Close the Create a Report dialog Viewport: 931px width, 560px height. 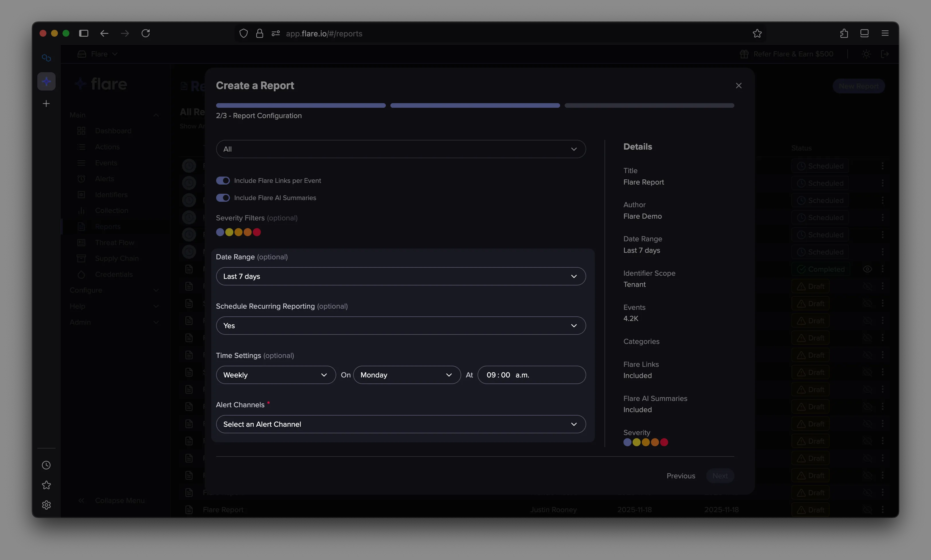click(739, 86)
